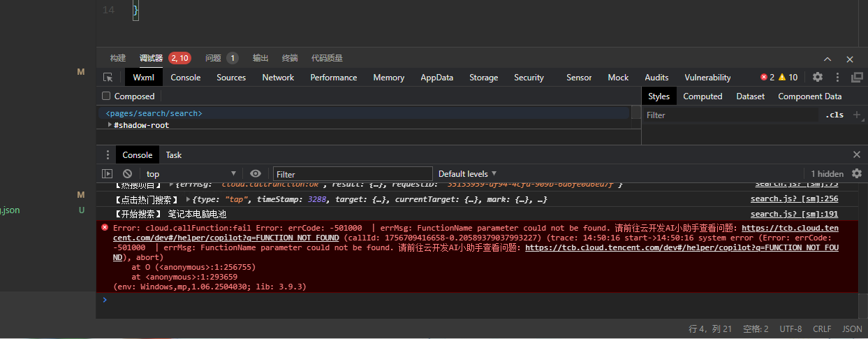Show the console sidebar icon
Viewport: 868px width, 339px height.
[108, 173]
